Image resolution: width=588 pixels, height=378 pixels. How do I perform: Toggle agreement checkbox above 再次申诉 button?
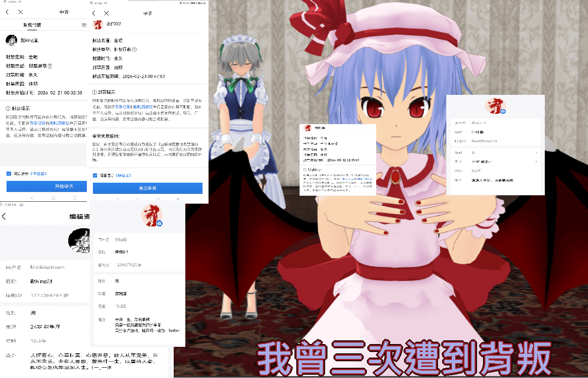(95, 175)
